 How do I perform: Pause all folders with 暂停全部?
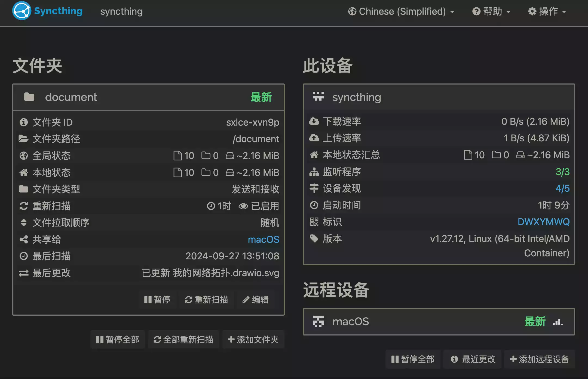[x=118, y=339]
